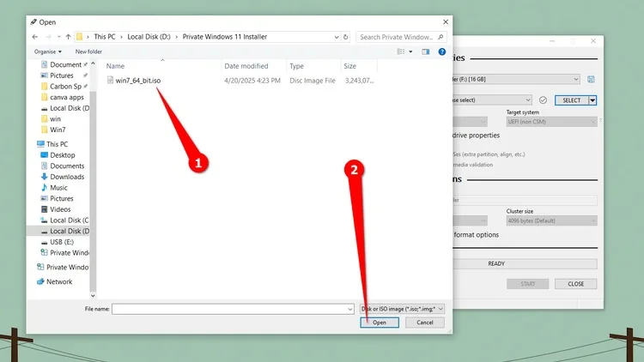This screenshot has width=644, height=362.
Task: Open the Organise menu
Action: (47, 51)
